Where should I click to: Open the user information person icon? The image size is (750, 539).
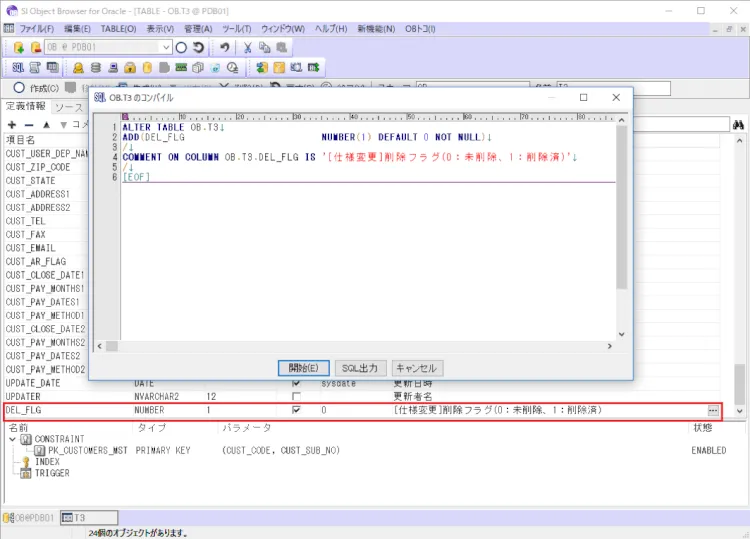(78, 67)
